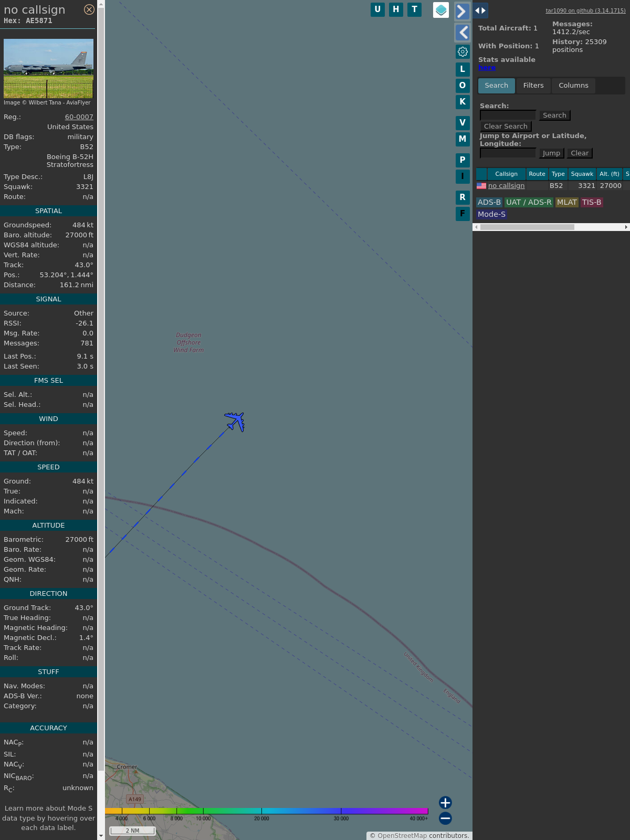Open tar1090 on github link

(x=585, y=10)
